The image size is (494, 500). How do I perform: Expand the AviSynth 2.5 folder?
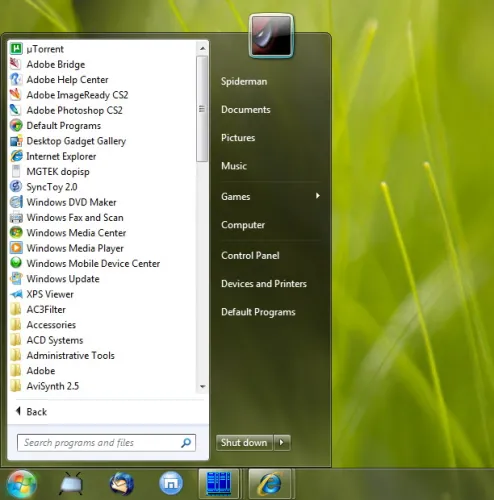[x=45, y=386]
